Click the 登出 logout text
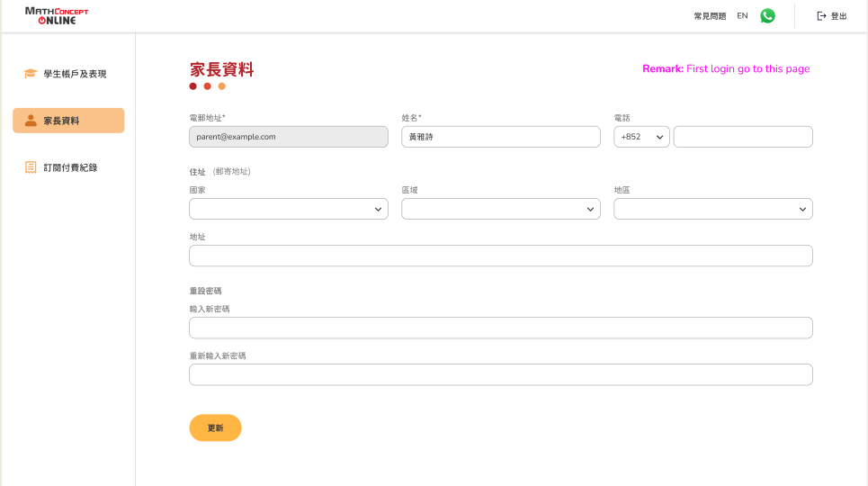 [838, 16]
